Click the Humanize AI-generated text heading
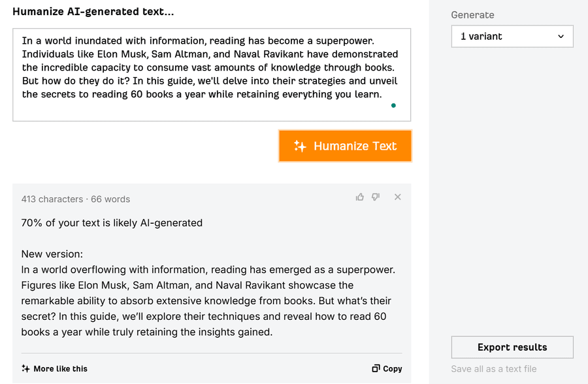Screen dimensions: 588x384 [93, 12]
